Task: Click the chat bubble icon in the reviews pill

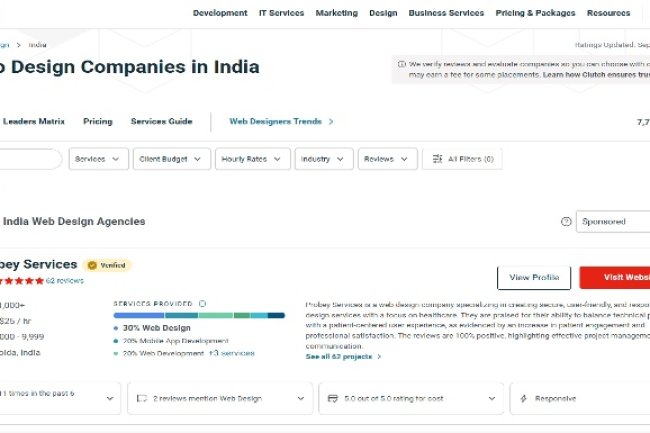Action: 142,398
